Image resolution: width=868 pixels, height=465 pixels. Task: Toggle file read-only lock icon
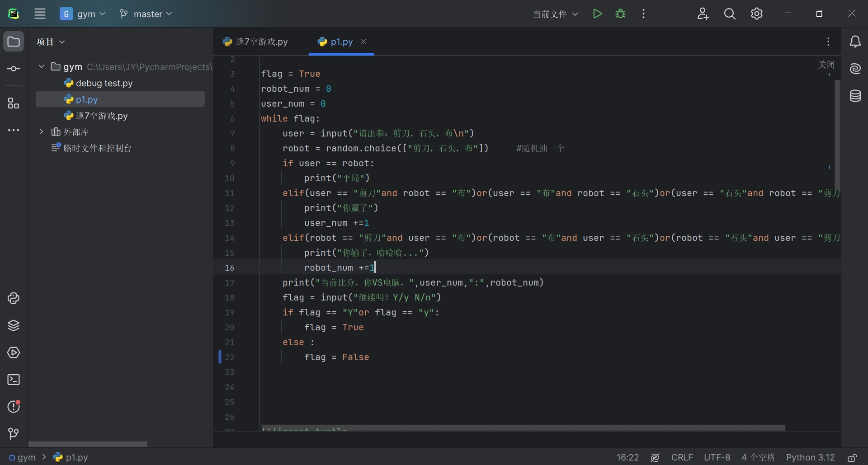tap(852, 457)
